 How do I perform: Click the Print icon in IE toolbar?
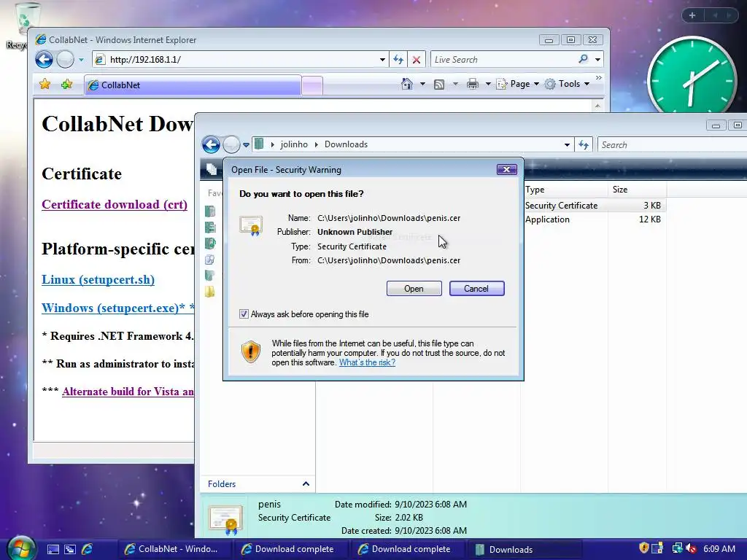tap(473, 85)
